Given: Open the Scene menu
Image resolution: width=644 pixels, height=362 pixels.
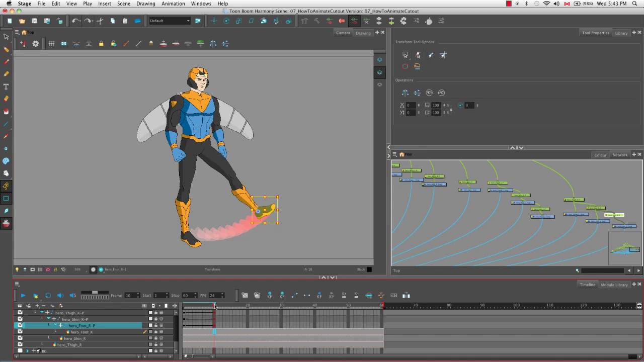Looking at the screenshot, I should [124, 4].
